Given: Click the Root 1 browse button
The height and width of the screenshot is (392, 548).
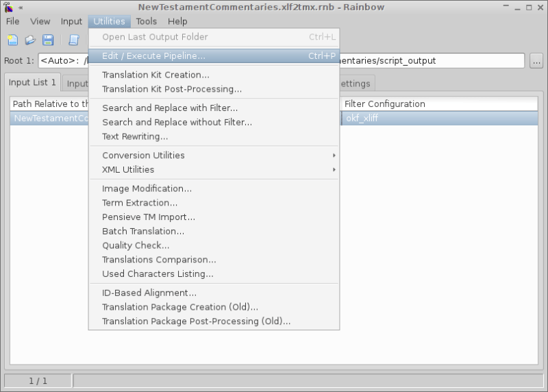Looking at the screenshot, I should 536,61.
